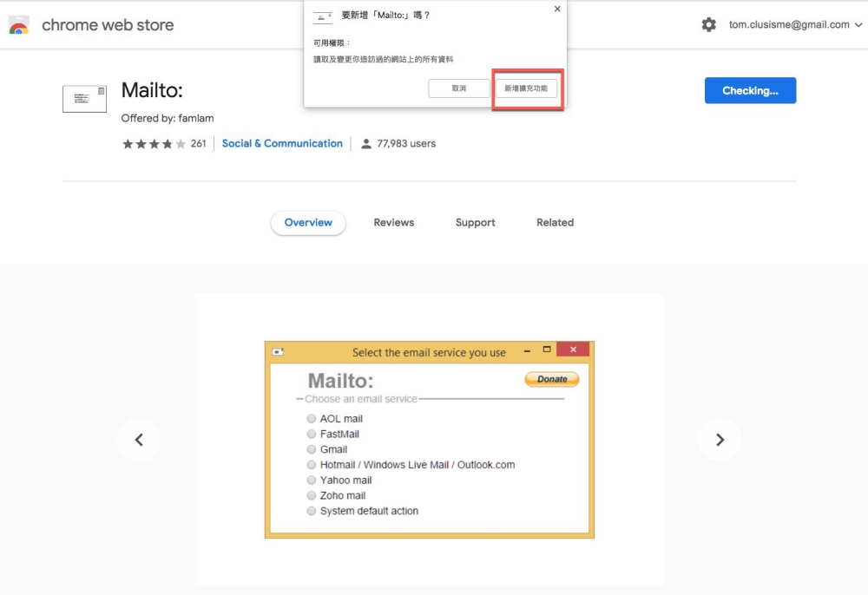
Task: Click the 讀取及變更 permission description text
Action: coord(384,59)
